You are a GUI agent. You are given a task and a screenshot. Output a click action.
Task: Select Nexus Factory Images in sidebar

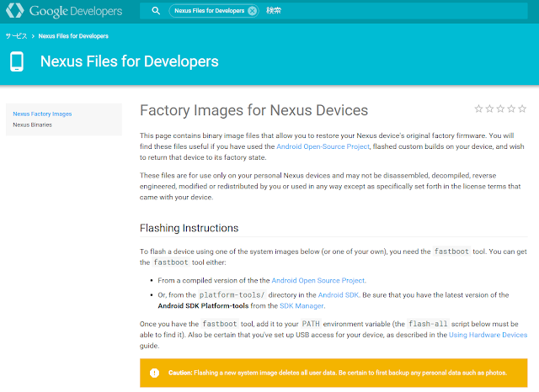click(42, 114)
